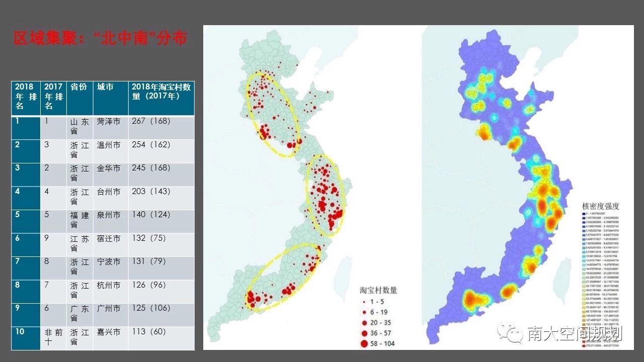Click the red dot beside 58 - 104
This screenshot has height=362, width=644.
pos(364,344)
